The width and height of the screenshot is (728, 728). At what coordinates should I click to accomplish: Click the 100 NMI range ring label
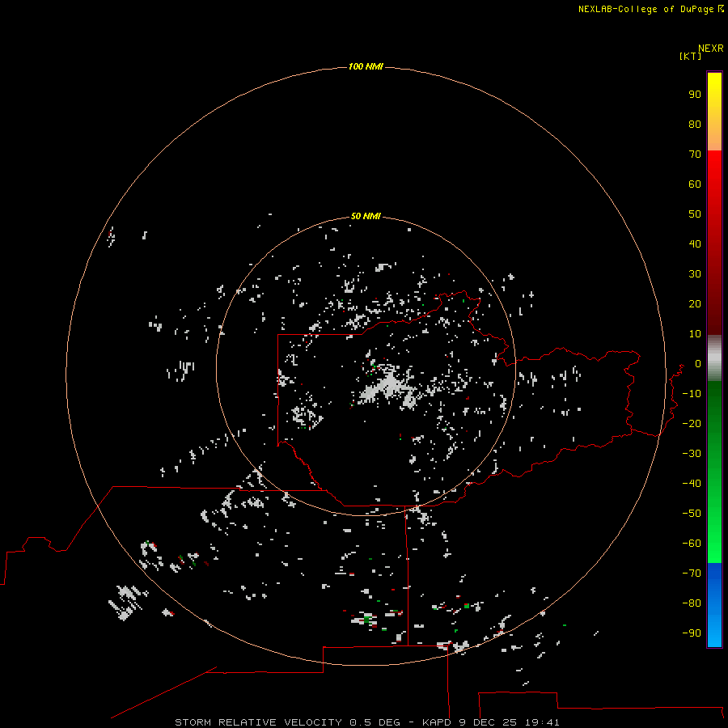click(366, 66)
